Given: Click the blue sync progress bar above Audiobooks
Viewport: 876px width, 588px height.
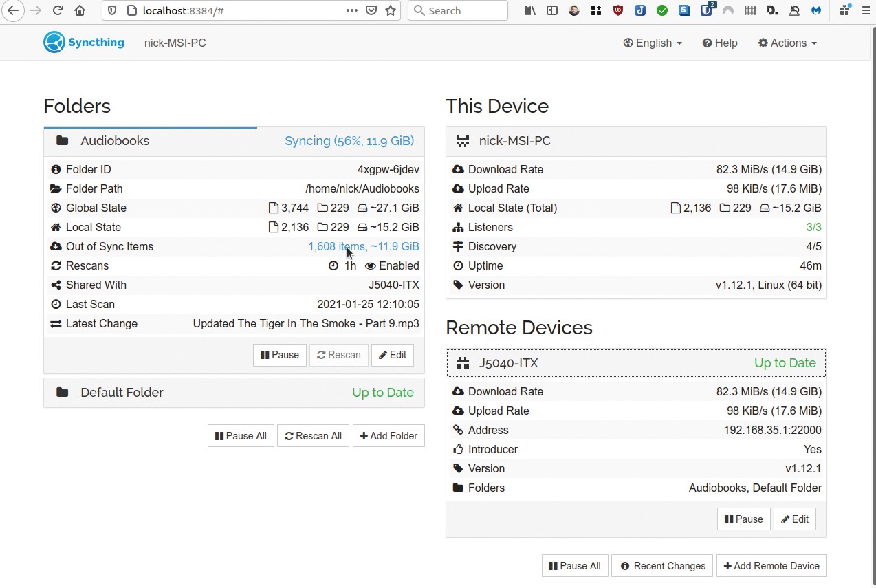Looking at the screenshot, I should point(150,127).
